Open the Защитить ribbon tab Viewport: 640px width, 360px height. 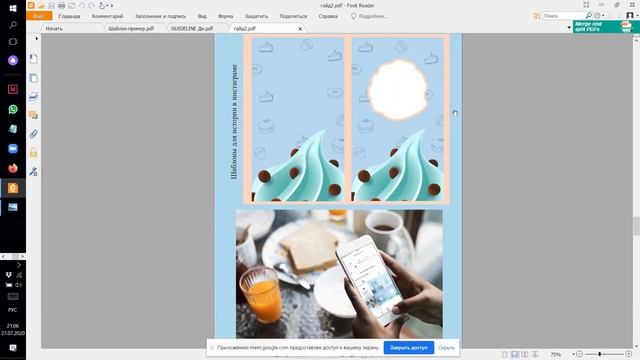point(256,16)
